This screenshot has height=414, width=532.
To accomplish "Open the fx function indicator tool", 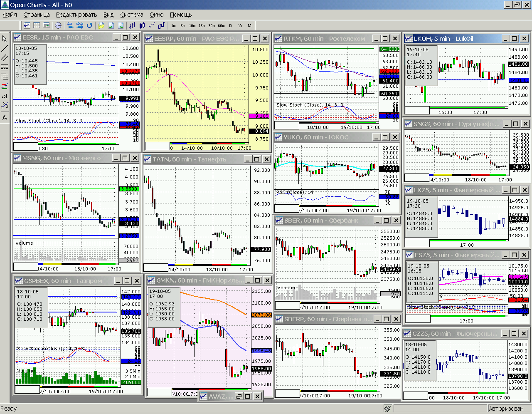I will click(5, 118).
